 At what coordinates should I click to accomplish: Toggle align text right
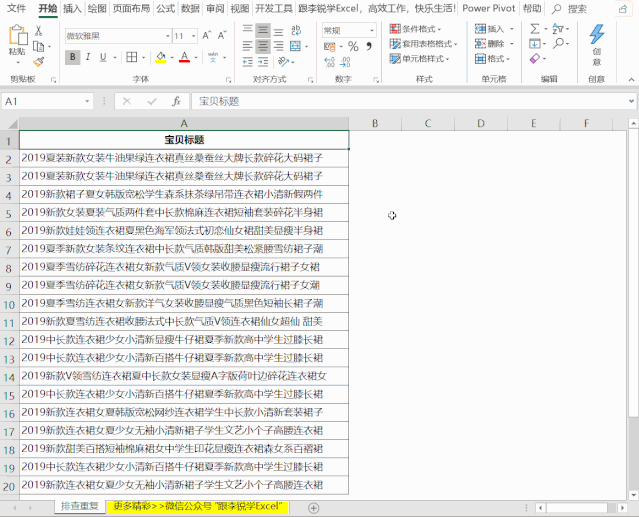[x=279, y=46]
